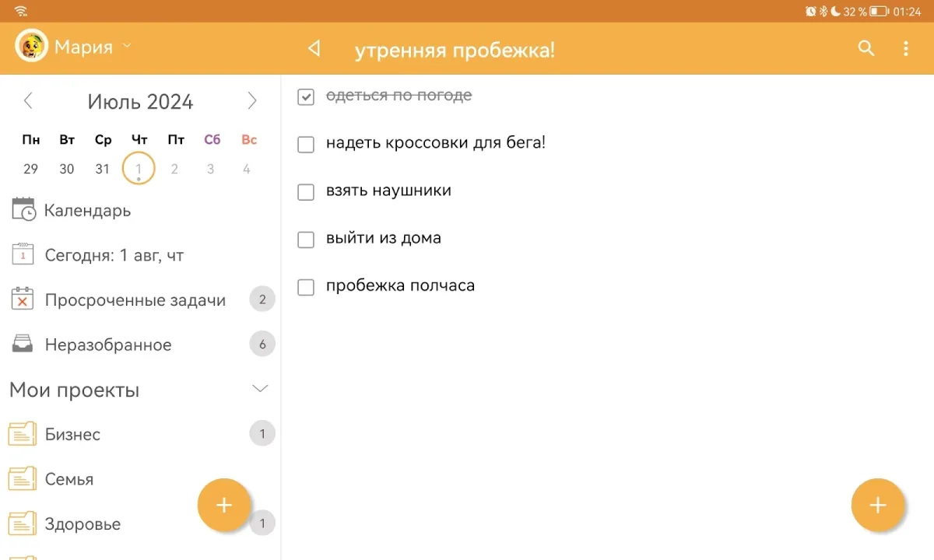
Task: Check off надеть кроссовки для бега!
Action: (x=306, y=145)
